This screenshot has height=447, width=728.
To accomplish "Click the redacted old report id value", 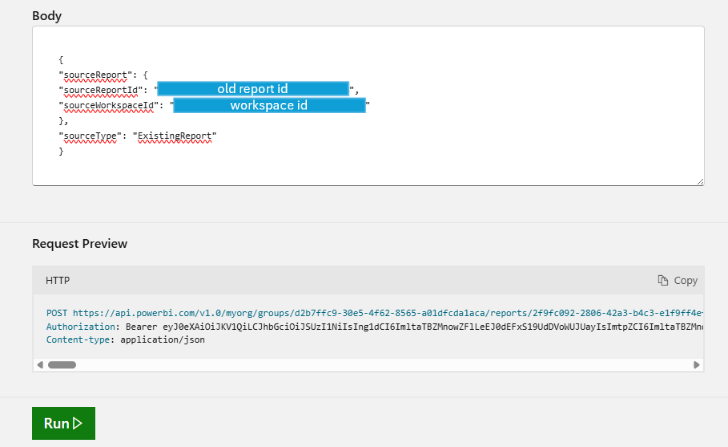I will tap(252, 89).
